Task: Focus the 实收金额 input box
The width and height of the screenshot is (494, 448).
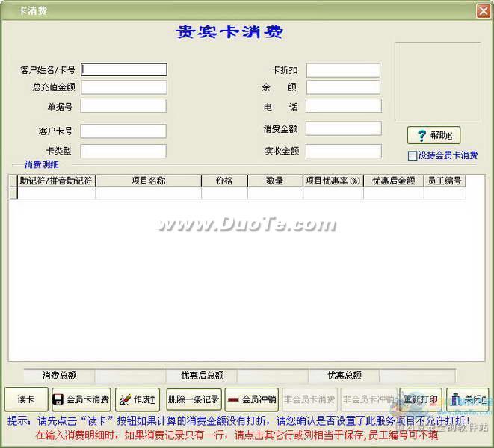Action: [x=343, y=151]
